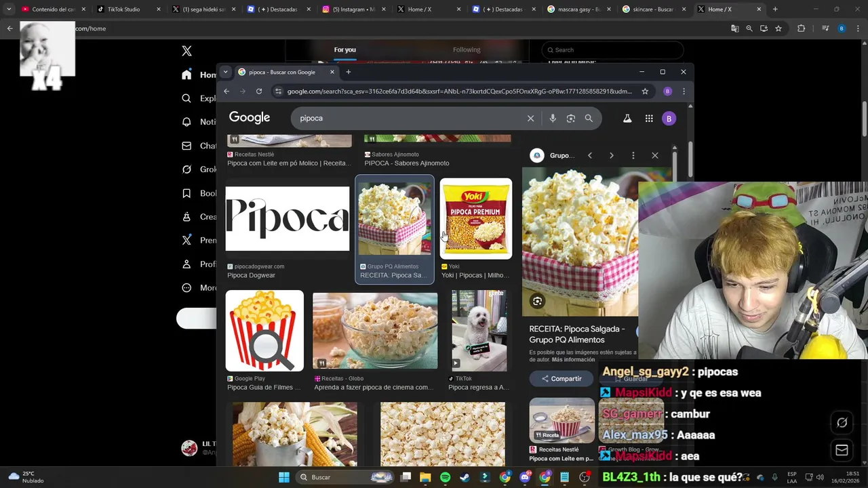Open Chat envelope icon in X sidebar
The width and height of the screenshot is (868, 488).
[186, 146]
